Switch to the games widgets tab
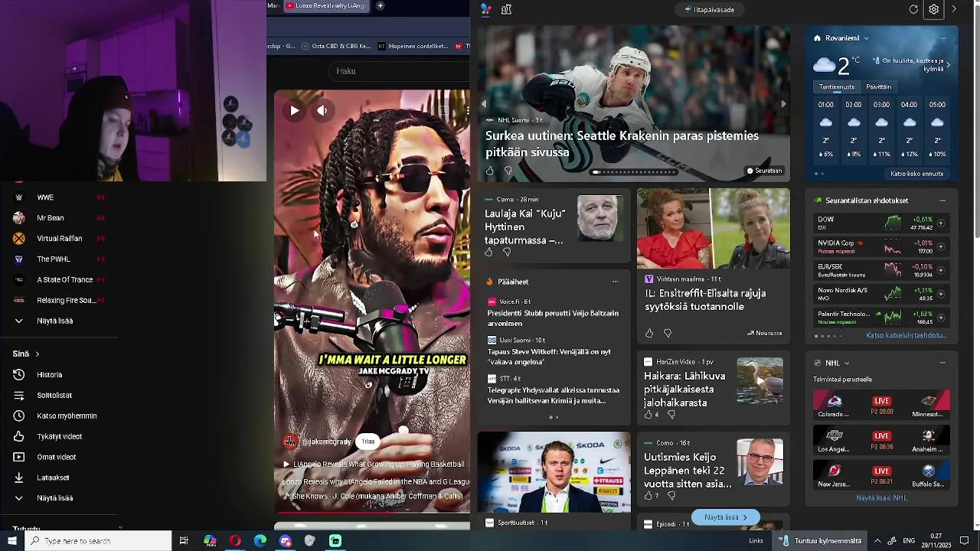The width and height of the screenshot is (980, 551). coord(506,9)
